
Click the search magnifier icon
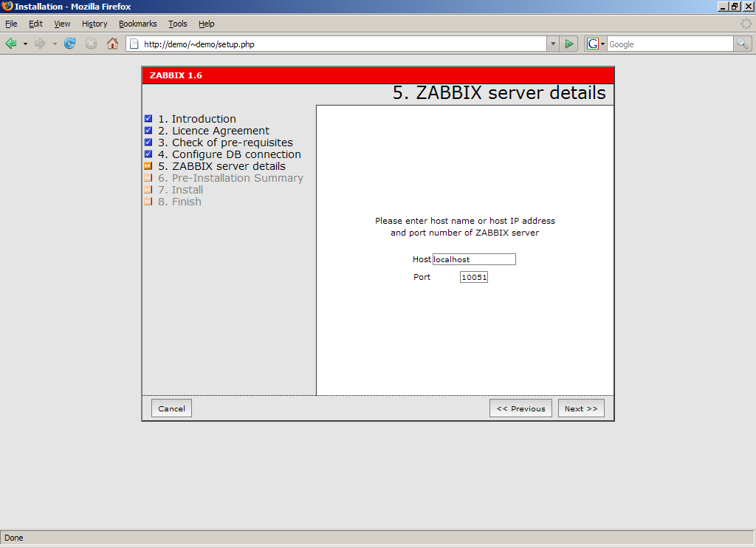pyautogui.click(x=743, y=44)
